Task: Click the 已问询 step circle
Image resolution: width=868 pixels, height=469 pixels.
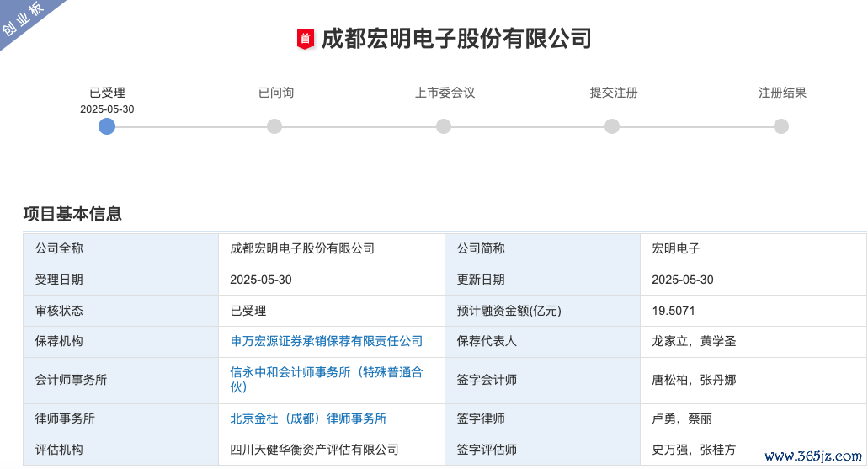Action: [x=274, y=126]
